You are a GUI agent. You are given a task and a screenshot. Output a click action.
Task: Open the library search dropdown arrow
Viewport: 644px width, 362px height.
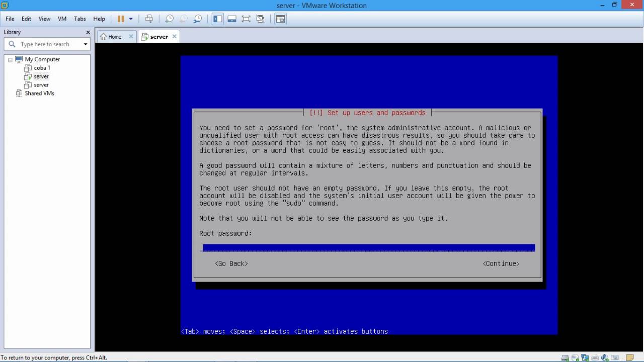(86, 44)
